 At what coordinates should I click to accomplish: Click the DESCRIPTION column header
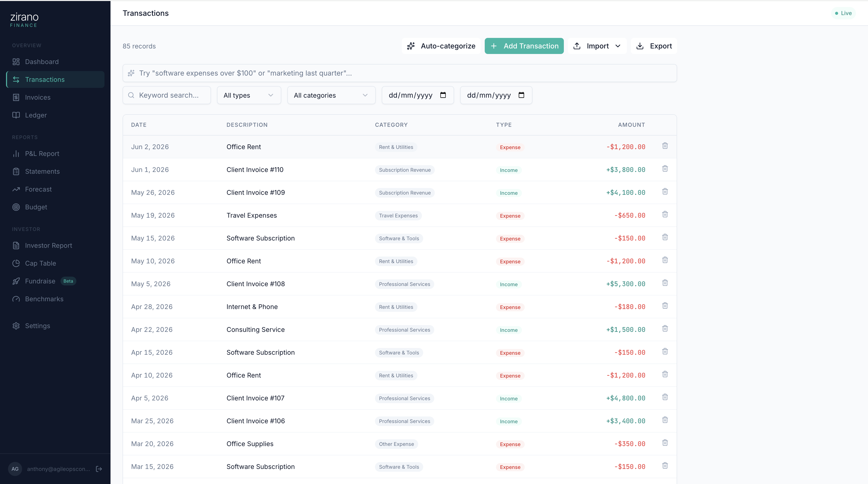click(x=247, y=125)
